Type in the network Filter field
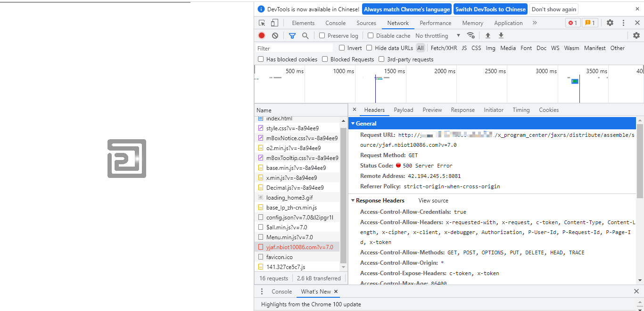 click(x=294, y=48)
